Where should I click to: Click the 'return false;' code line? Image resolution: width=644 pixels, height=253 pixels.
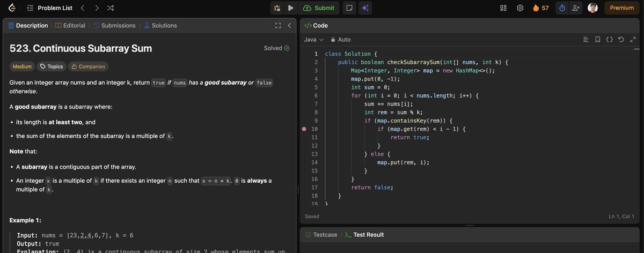(372, 188)
